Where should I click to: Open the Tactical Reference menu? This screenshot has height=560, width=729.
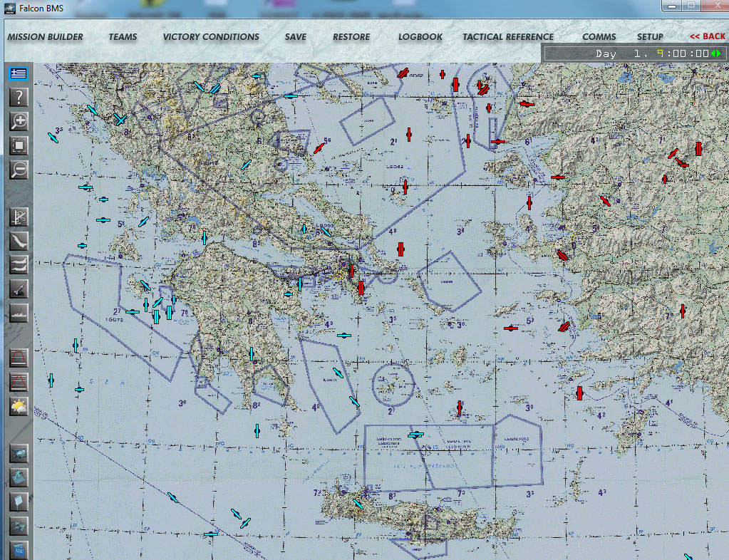pos(508,37)
